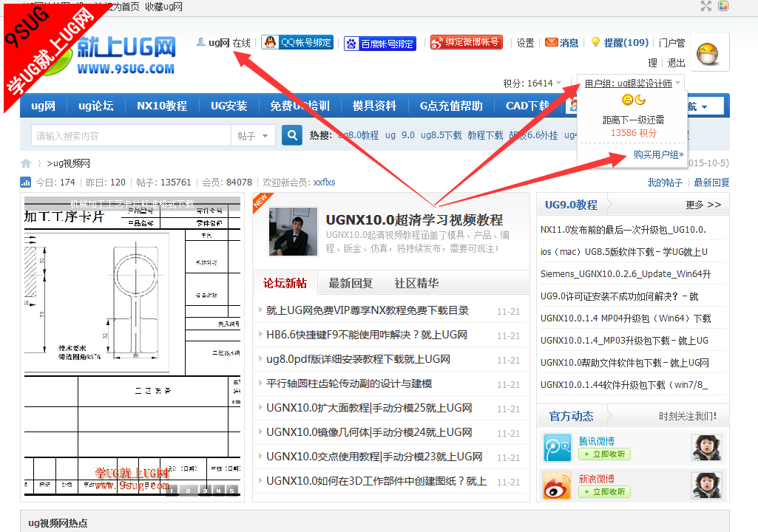Image resolution: width=758 pixels, height=532 pixels.
Task: Follow Tencent Weibo via 立即收听 button
Action: (604, 454)
